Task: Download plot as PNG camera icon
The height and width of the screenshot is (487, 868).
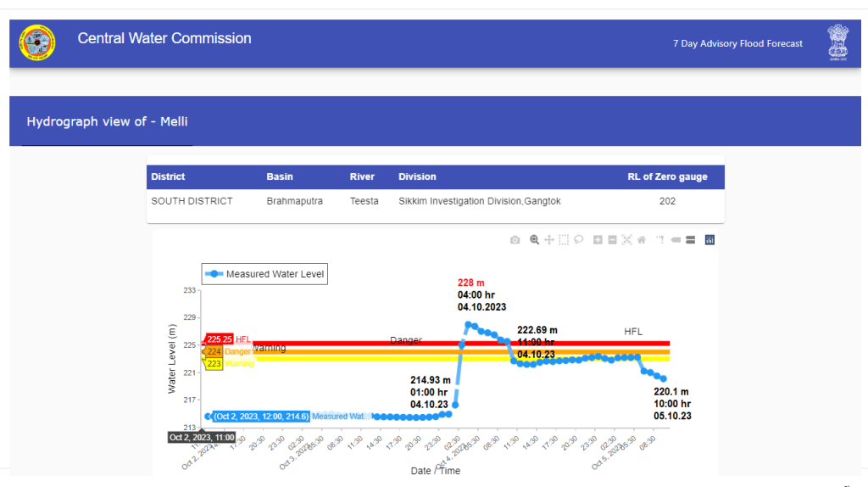Action: tap(515, 240)
